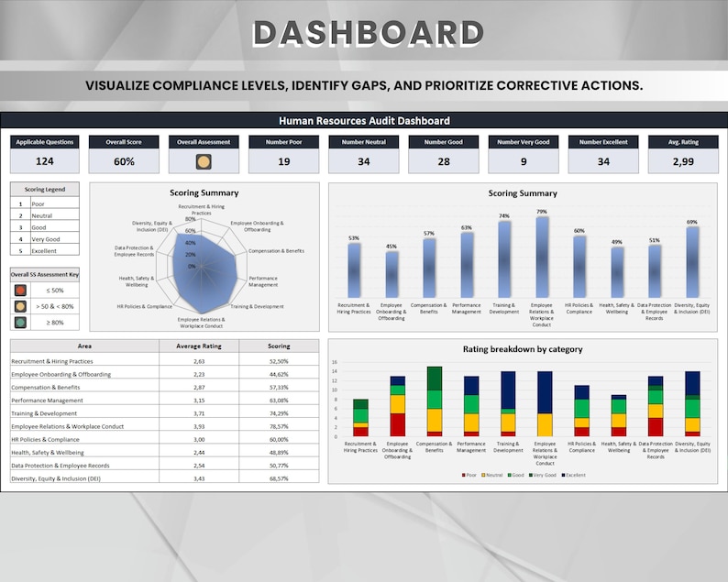Select Employee Relations & Workplace Conduct row label
The image size is (728, 582).
(67, 426)
